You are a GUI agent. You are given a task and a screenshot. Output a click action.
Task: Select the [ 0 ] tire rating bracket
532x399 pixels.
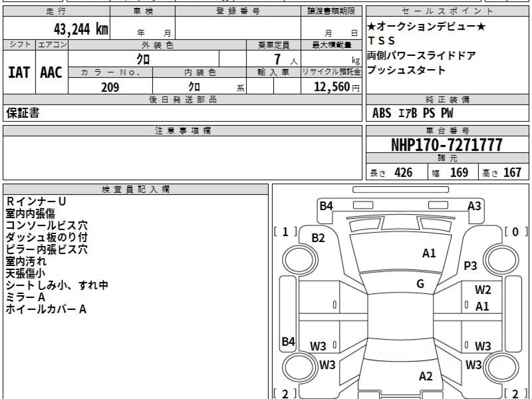tap(516, 231)
